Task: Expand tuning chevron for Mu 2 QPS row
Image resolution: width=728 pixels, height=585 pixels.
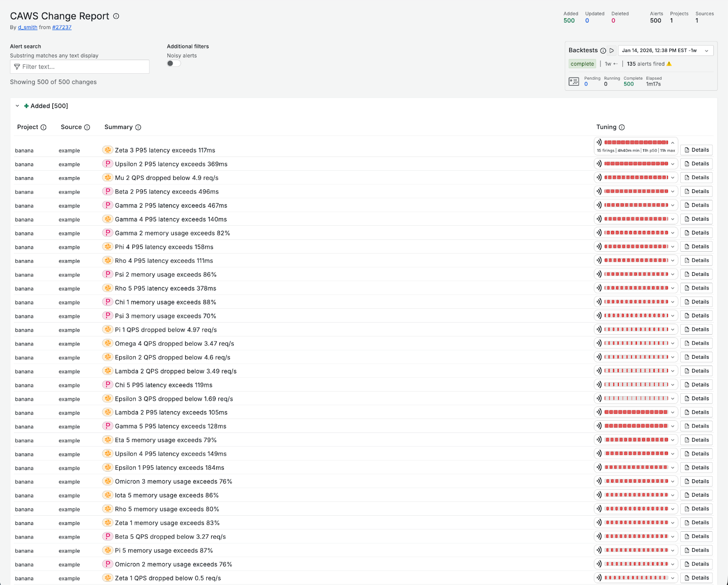Action: coord(672,178)
